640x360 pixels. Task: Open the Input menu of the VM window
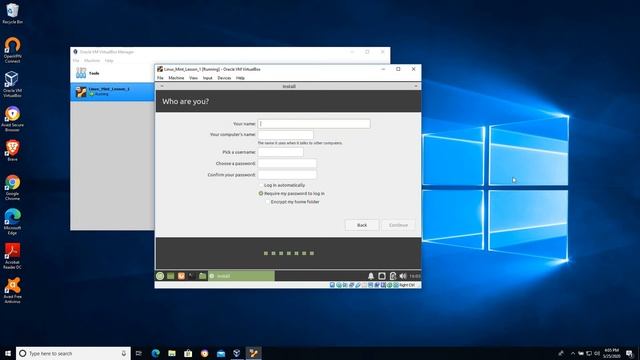point(208,78)
